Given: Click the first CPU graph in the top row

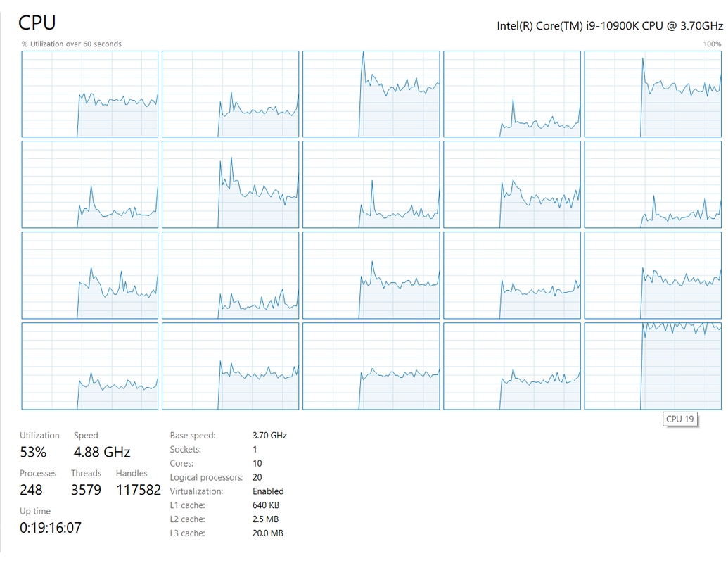Looking at the screenshot, I should click(x=89, y=94).
